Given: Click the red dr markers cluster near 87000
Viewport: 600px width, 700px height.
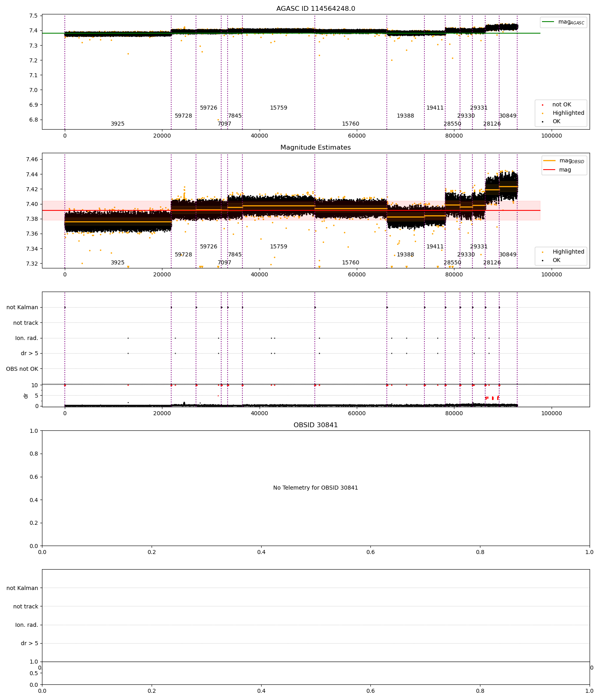Looking at the screenshot, I should [x=492, y=398].
